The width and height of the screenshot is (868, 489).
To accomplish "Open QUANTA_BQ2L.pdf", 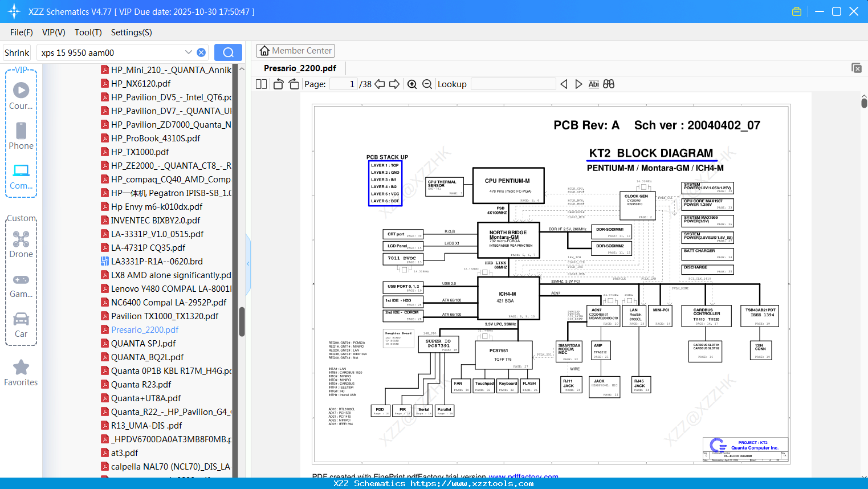I will [x=147, y=357].
